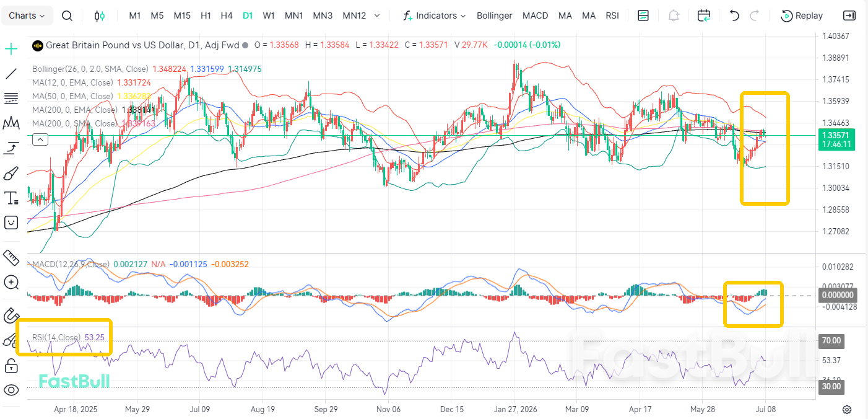The width and height of the screenshot is (868, 419).
Task: Click the MA shortcut next to MACD
Action: pos(565,15)
